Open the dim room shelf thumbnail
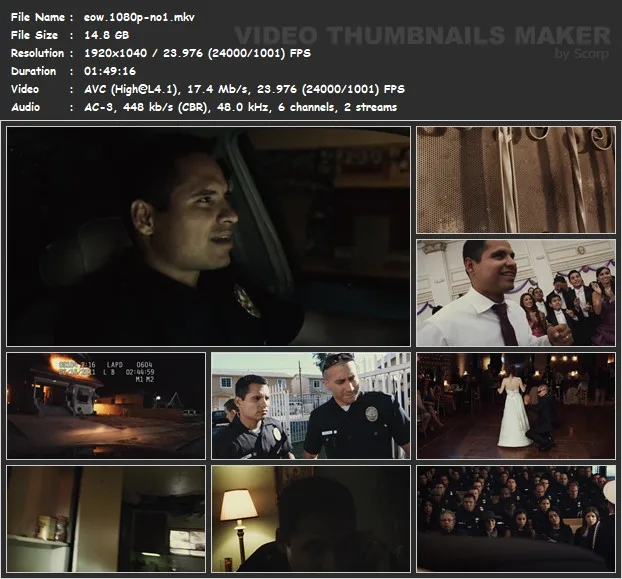Image resolution: width=622 pixels, height=579 pixels. 106,518
